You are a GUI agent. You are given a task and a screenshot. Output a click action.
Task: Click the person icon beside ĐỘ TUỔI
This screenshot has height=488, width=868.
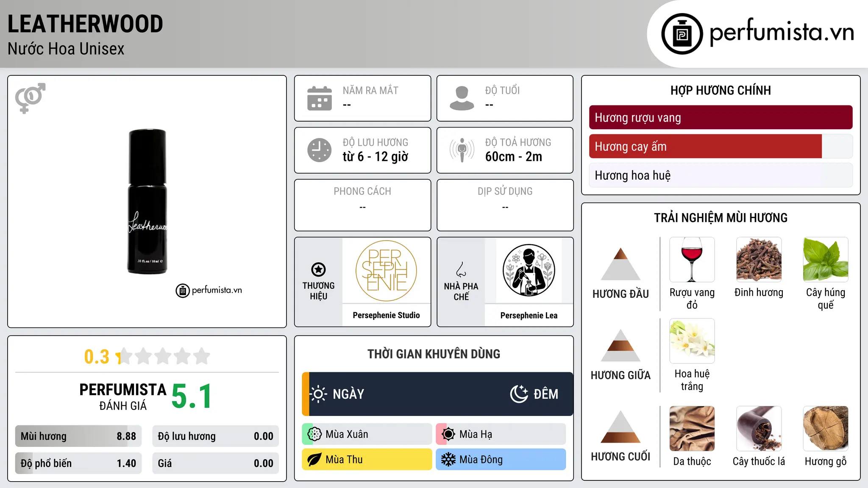tap(462, 98)
